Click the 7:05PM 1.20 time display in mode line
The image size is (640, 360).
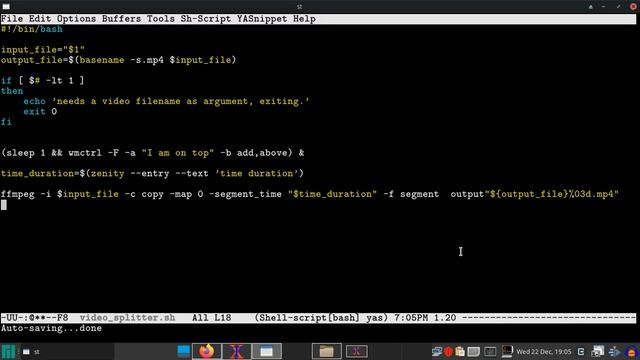point(425,318)
